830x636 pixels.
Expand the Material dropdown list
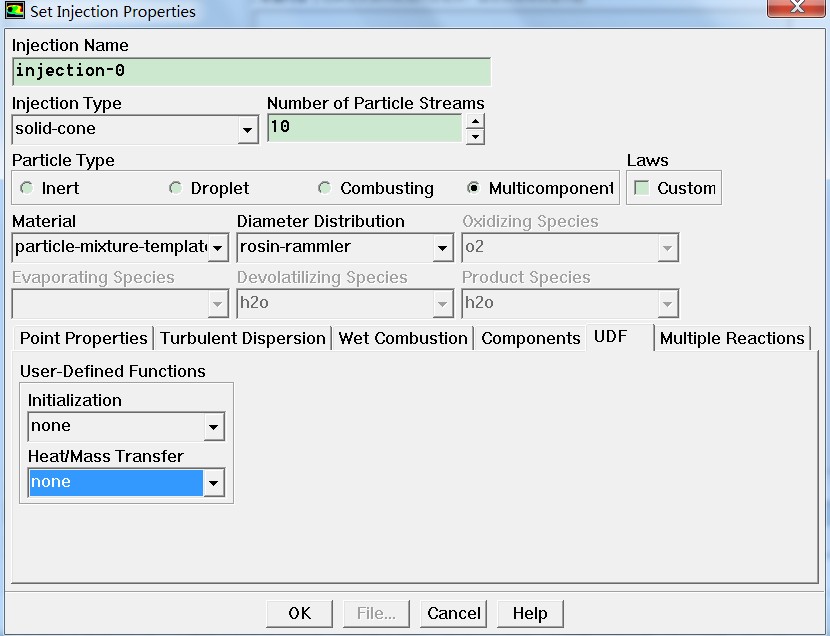(x=218, y=247)
